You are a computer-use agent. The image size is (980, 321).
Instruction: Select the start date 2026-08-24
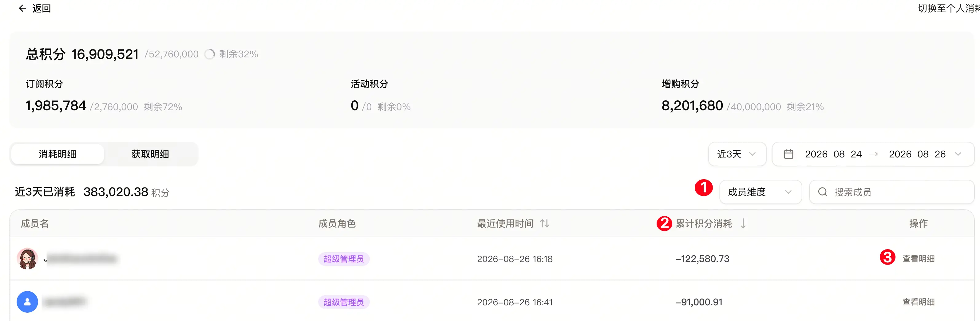[x=833, y=154]
